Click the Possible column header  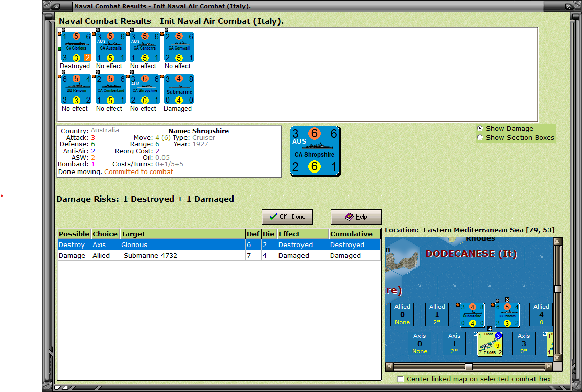74,234
